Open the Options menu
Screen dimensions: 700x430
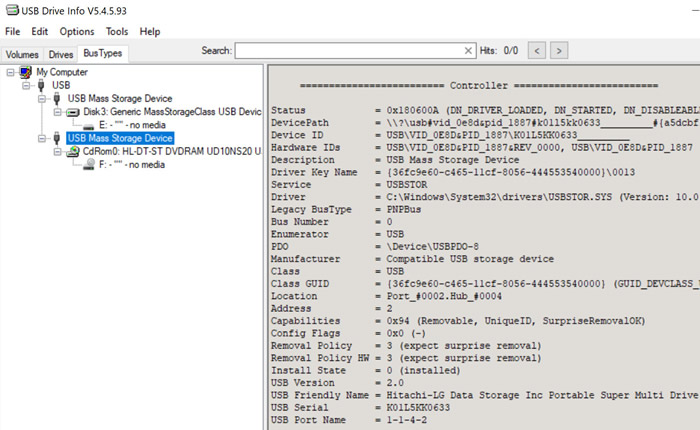coord(77,31)
